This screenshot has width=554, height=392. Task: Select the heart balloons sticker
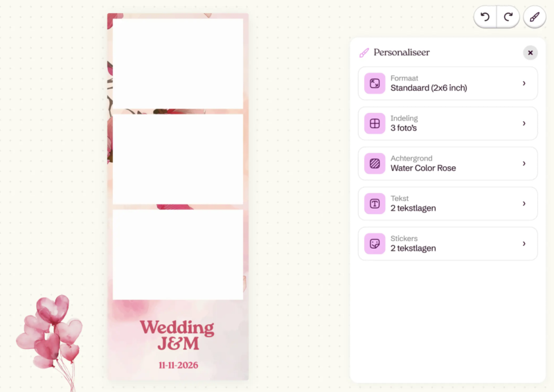pyautogui.click(x=49, y=343)
